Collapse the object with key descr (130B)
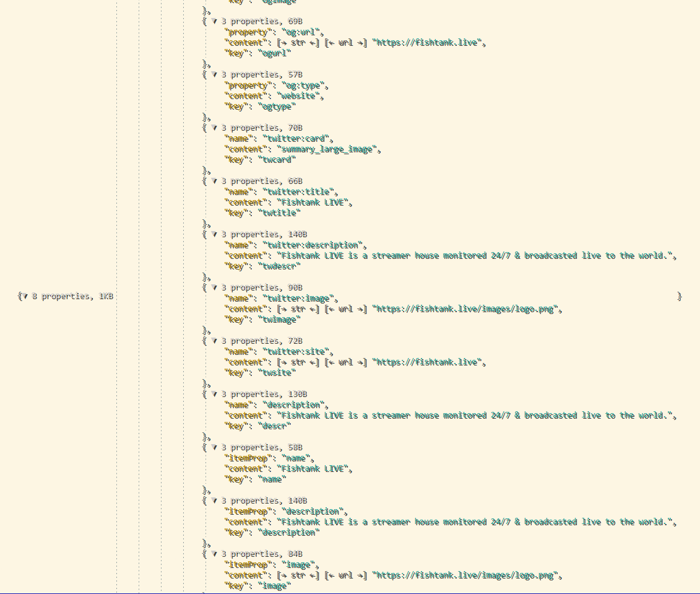This screenshot has height=594, width=700. click(x=214, y=394)
